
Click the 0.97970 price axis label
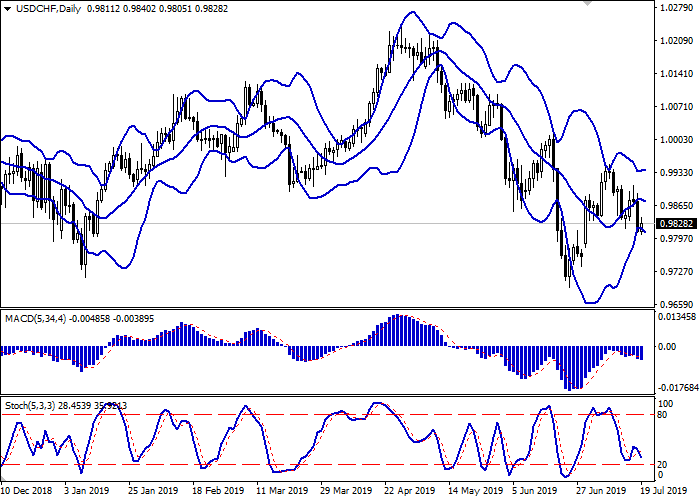tap(675, 238)
